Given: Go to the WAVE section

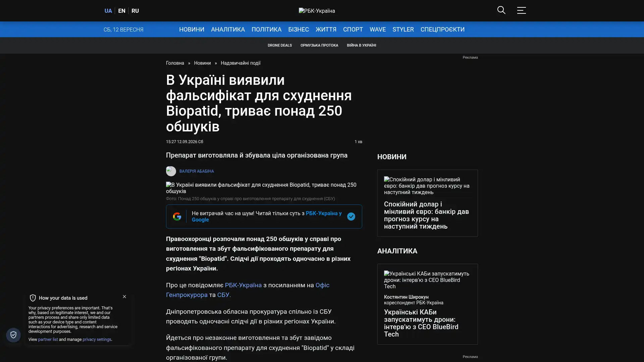Looking at the screenshot, I should (x=378, y=29).
